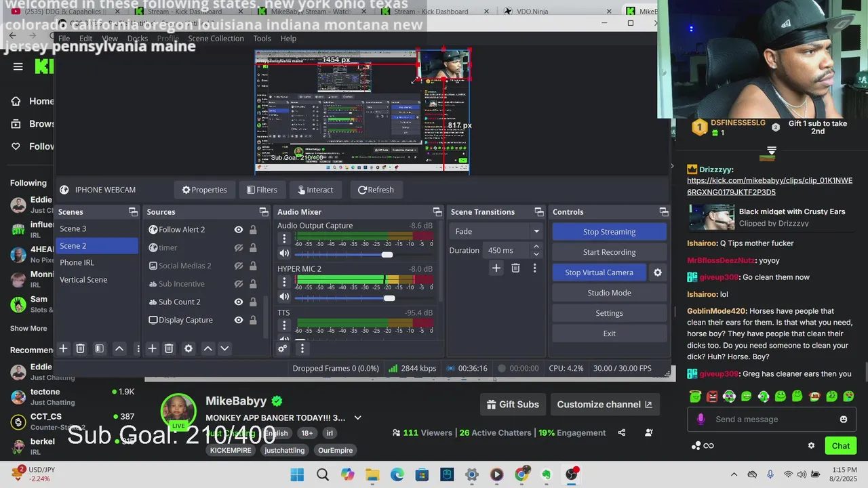Open transition properties three-dot menu
Screen dimensions: 868x488
534,268
